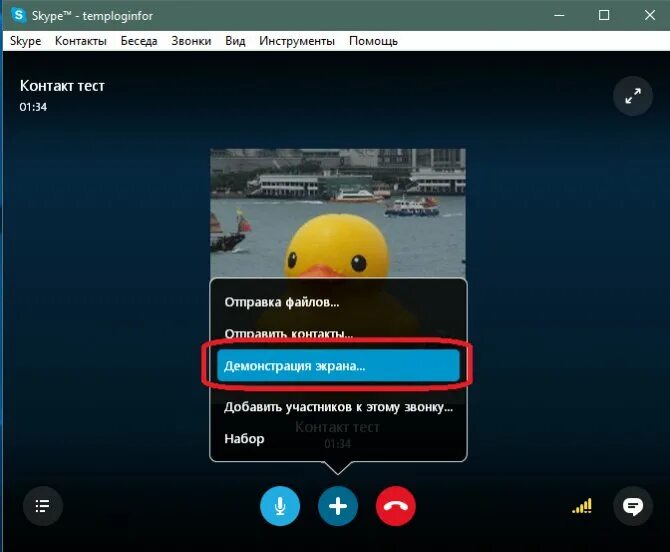The height and width of the screenshot is (552, 670).
Task: Toggle full screen with the expand arrows icon
Action: click(x=633, y=96)
